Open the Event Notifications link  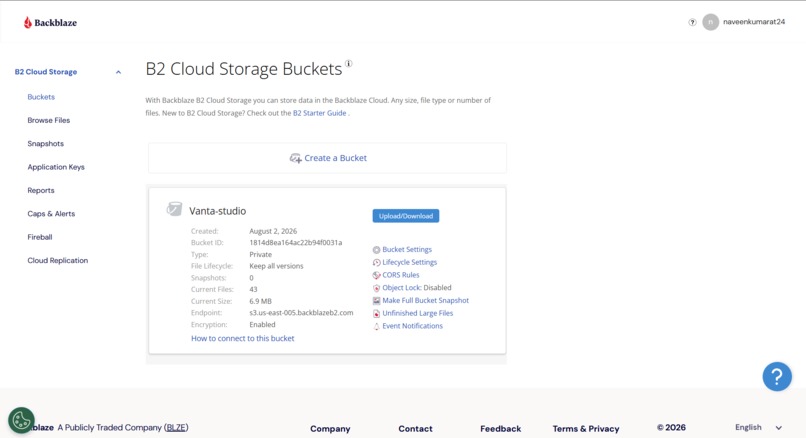tap(412, 326)
